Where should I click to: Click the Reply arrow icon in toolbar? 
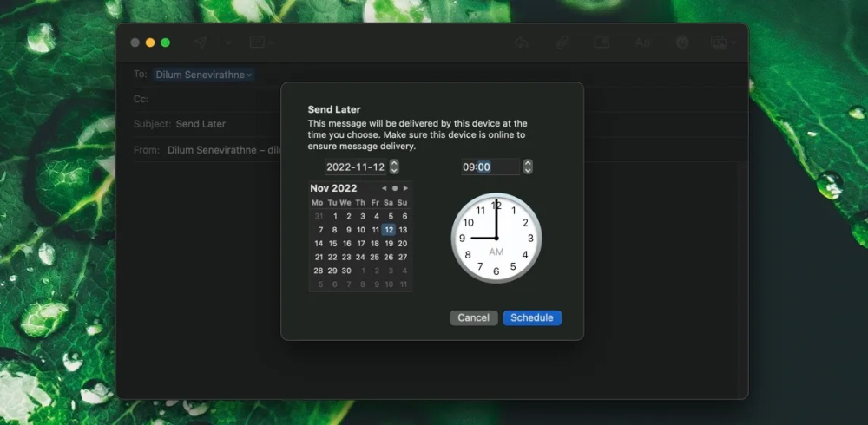pos(521,42)
